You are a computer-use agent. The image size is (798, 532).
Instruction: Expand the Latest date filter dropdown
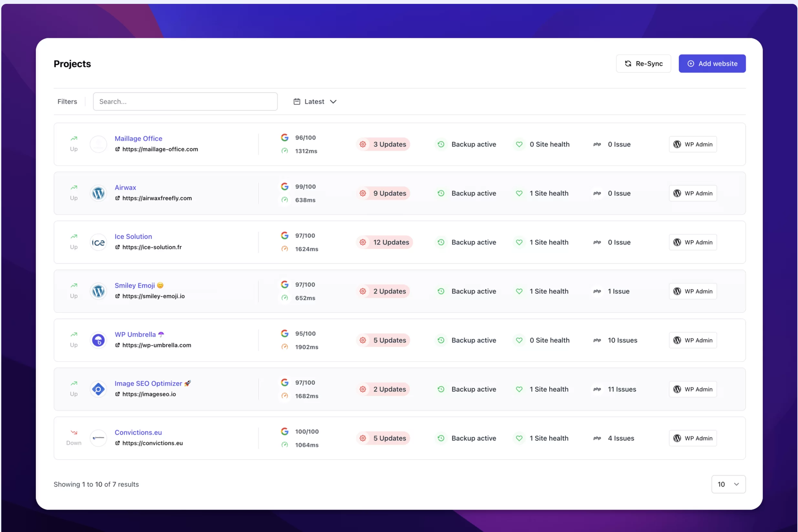(x=314, y=101)
